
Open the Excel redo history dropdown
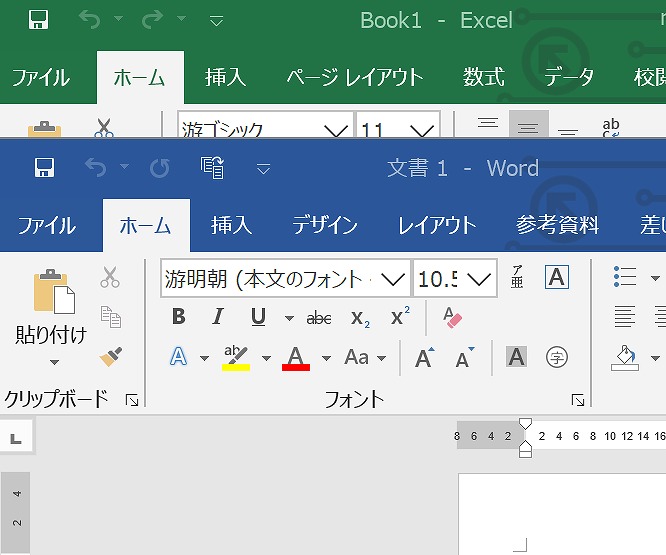(x=182, y=18)
